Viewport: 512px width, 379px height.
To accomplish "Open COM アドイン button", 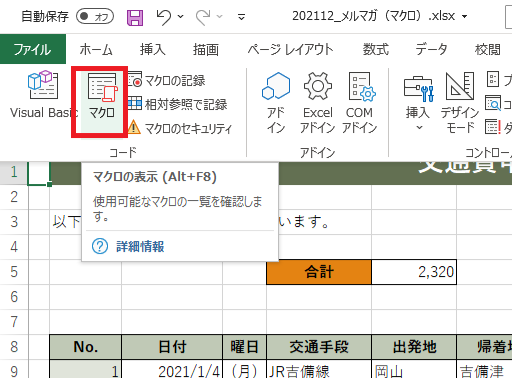I will pyautogui.click(x=359, y=103).
